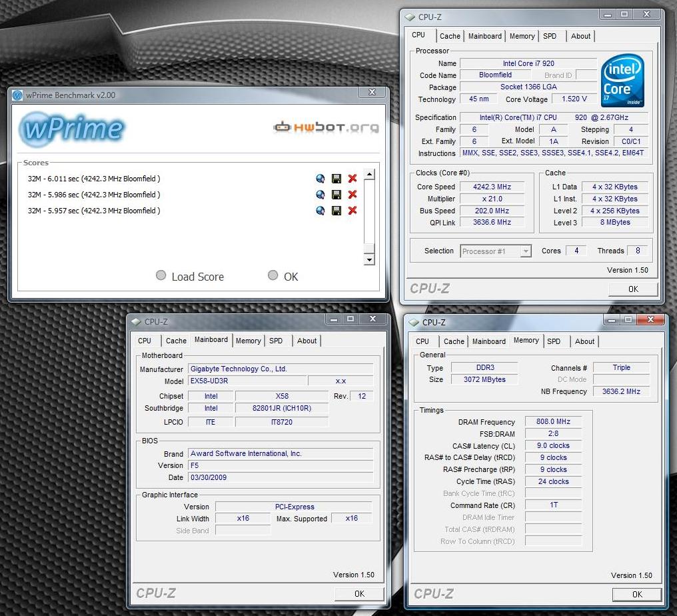Screen dimensions: 677x616
Task: Click the CAS# Latency 9.0 clocks value
Action: point(553,445)
